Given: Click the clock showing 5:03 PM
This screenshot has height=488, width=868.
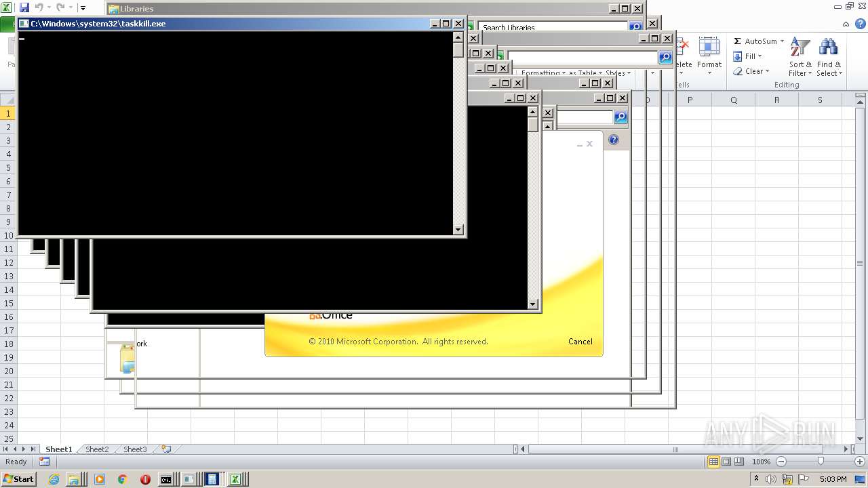Looking at the screenshot, I should [x=833, y=479].
